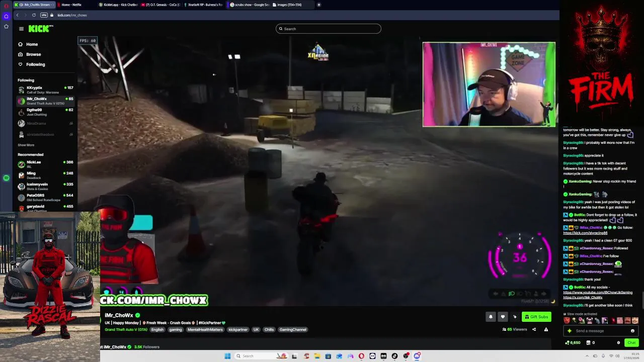Click the kickpartner tag
Screen dimensions: 644x362
[x=238, y=329]
